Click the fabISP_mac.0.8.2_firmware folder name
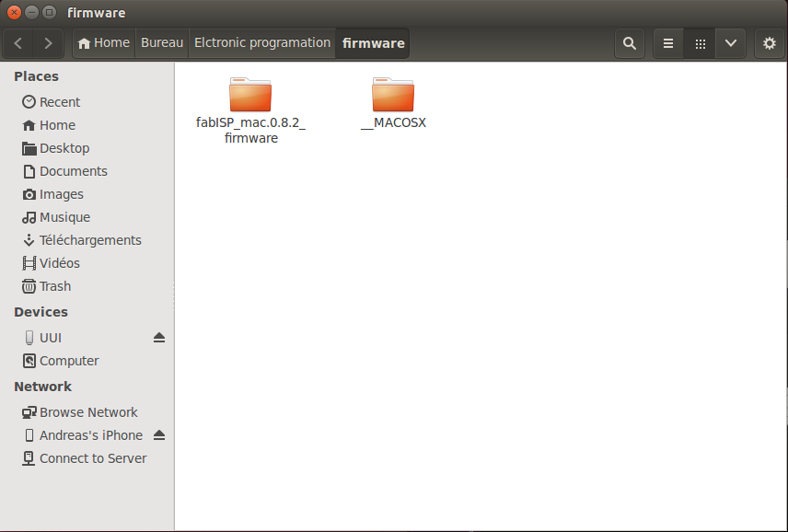The image size is (788, 532). pos(250,130)
